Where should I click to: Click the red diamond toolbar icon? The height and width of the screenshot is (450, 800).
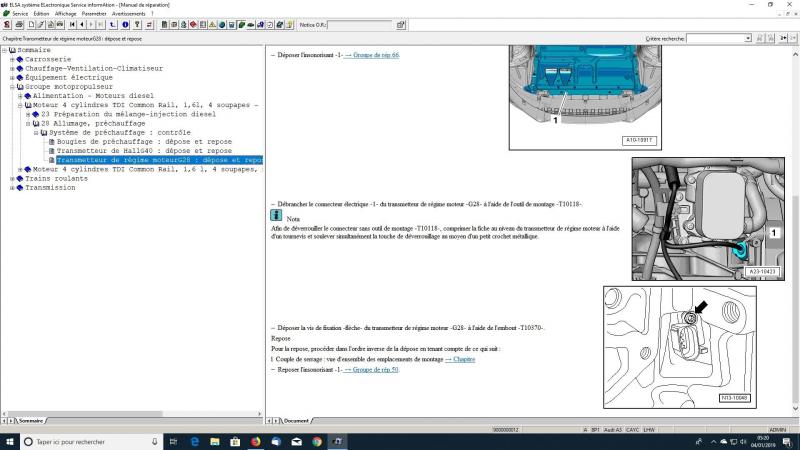click(193, 24)
